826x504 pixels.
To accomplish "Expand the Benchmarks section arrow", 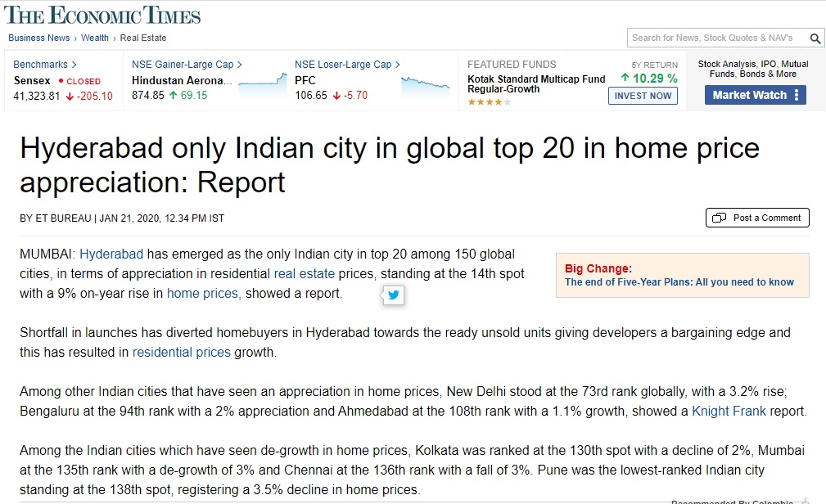I will click(x=74, y=65).
